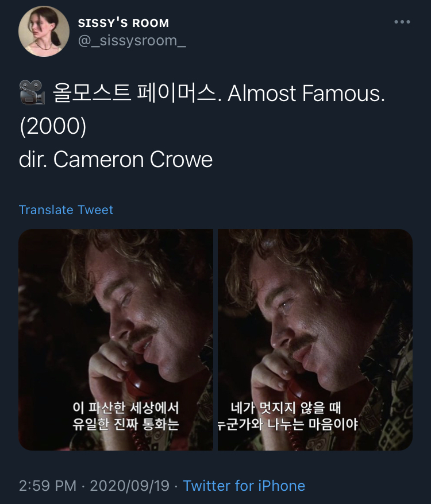Click the movie camera emoji
This screenshot has width=431, height=504.
coord(32,92)
